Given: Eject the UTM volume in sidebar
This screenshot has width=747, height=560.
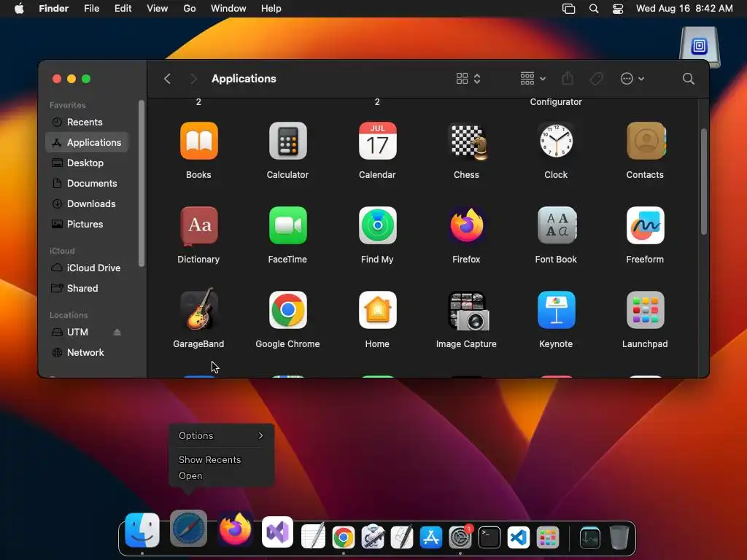Looking at the screenshot, I should click(x=117, y=332).
